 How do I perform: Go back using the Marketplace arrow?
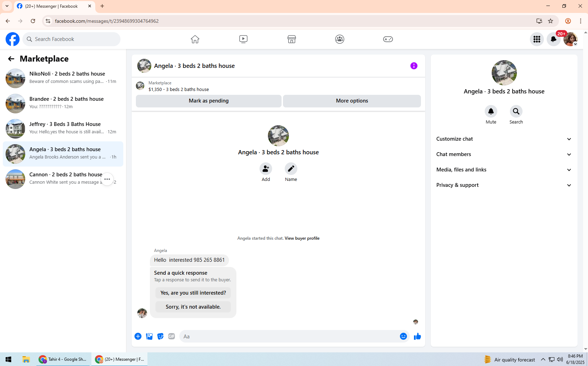(x=11, y=59)
